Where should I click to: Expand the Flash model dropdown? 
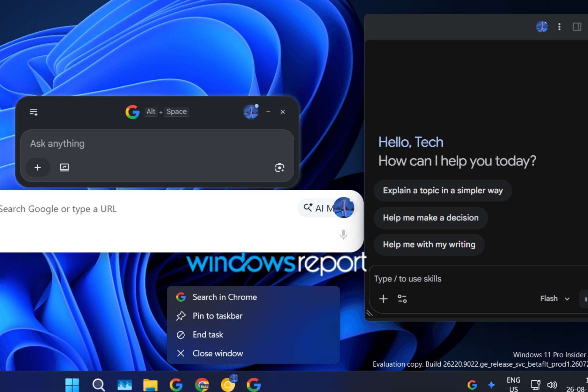(x=555, y=299)
